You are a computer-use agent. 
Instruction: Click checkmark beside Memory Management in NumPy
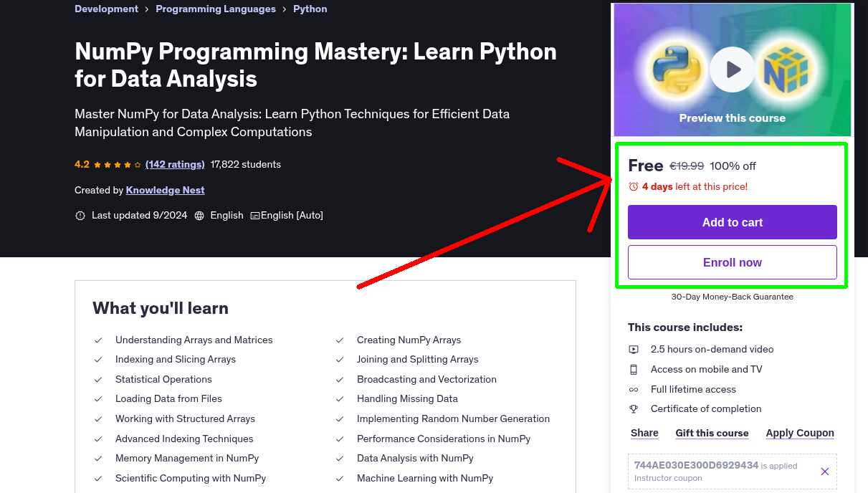(x=99, y=459)
